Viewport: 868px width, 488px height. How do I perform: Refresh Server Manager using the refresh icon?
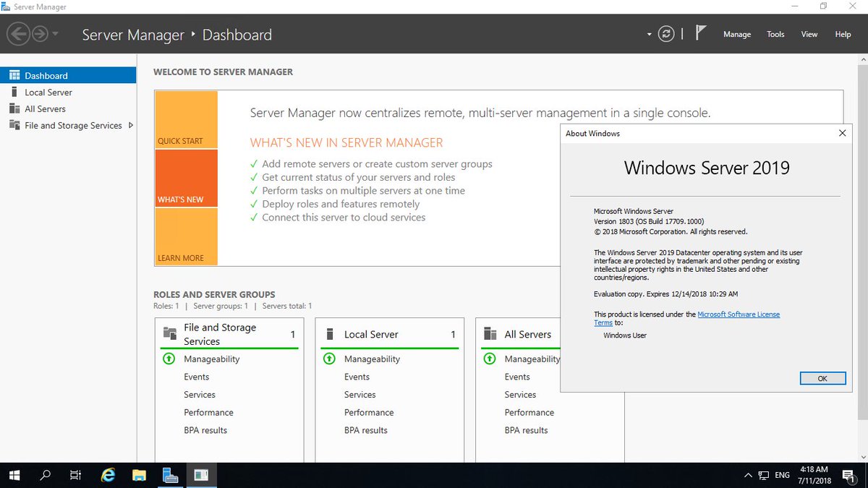(x=665, y=33)
